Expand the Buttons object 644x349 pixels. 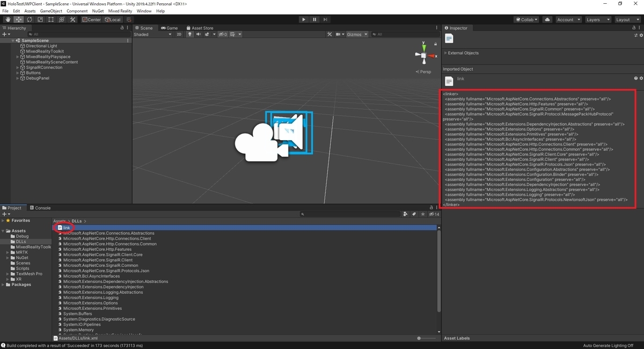click(x=17, y=73)
